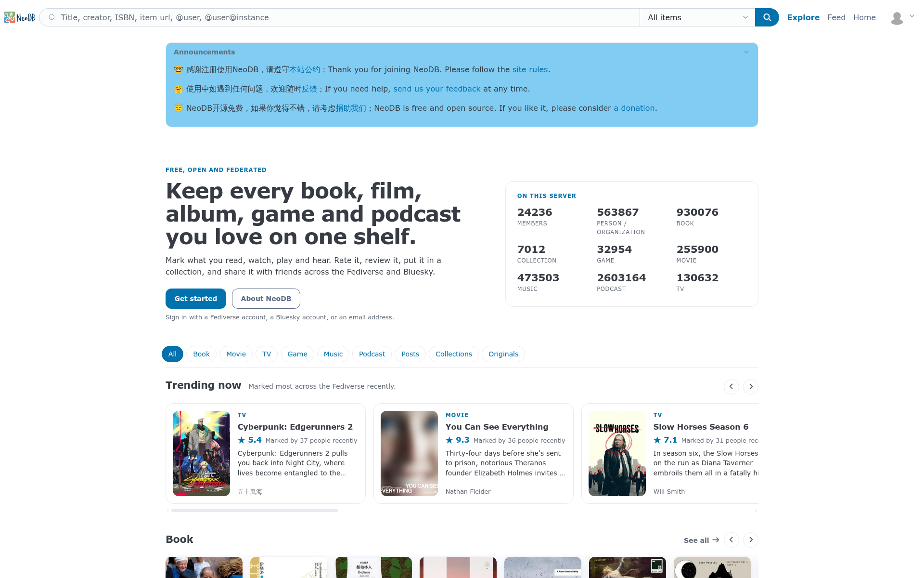Select the Movie filter chip

236,354
